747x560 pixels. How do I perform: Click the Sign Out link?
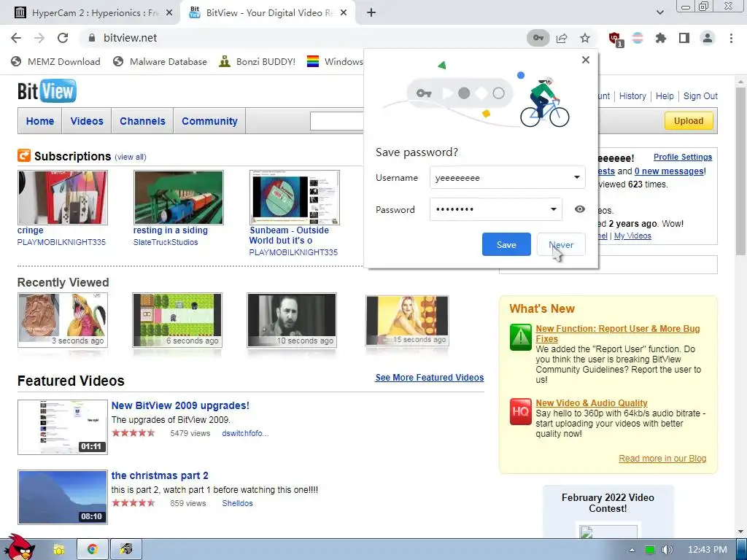[x=700, y=96]
